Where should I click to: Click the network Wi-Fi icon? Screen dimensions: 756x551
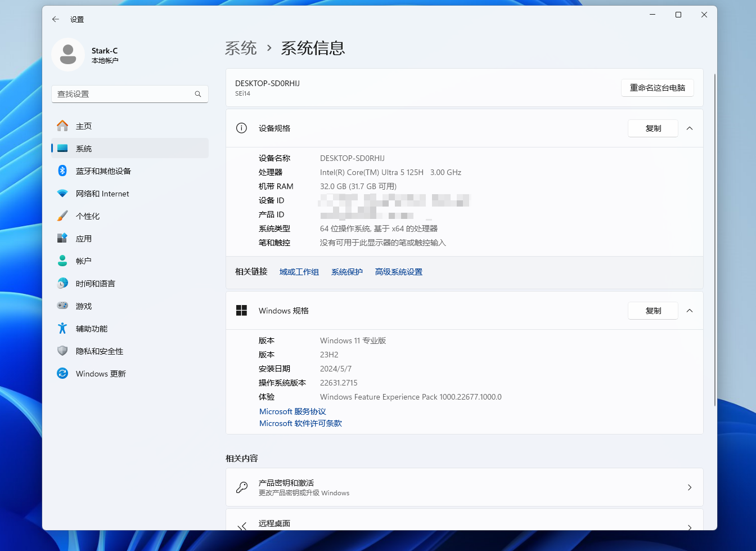pos(62,194)
